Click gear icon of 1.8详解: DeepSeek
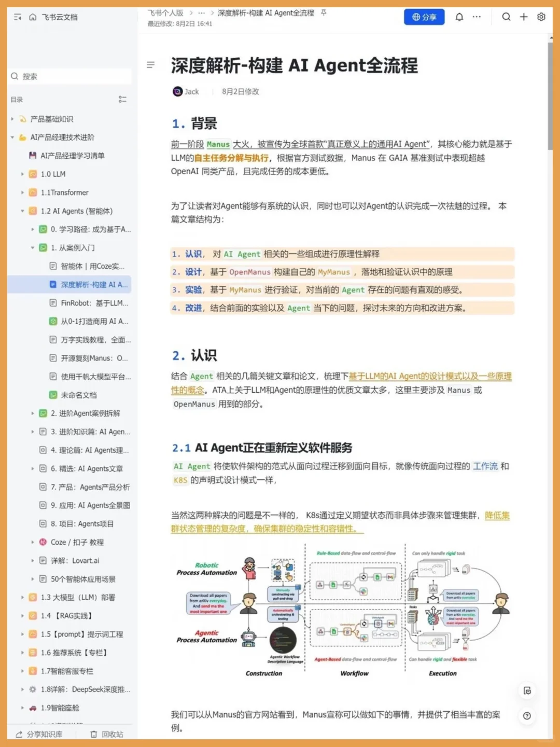The width and height of the screenshot is (560, 747). (33, 689)
